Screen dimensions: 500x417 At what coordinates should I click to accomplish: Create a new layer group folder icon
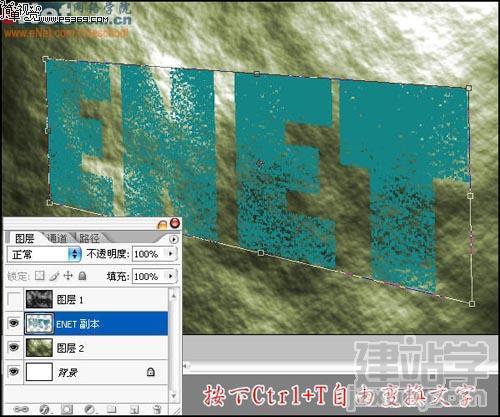tap(111, 409)
